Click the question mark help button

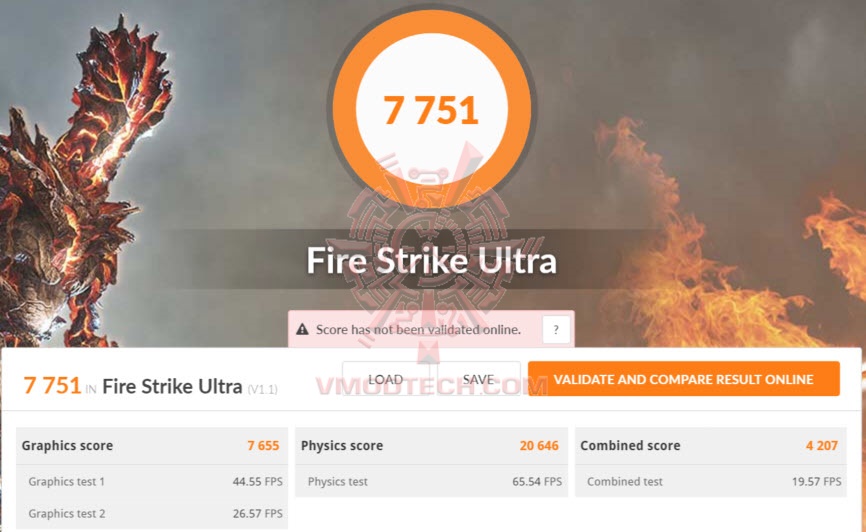[556, 329]
